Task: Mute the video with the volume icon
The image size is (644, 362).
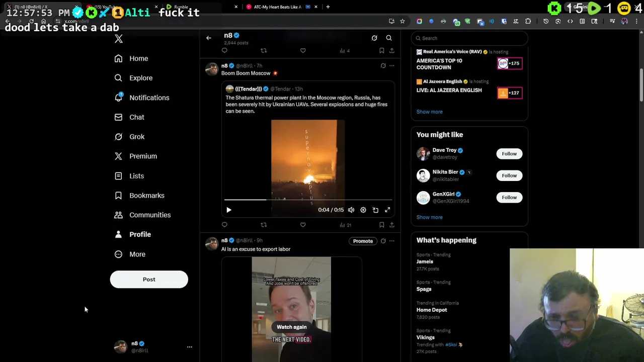Action: click(x=351, y=210)
